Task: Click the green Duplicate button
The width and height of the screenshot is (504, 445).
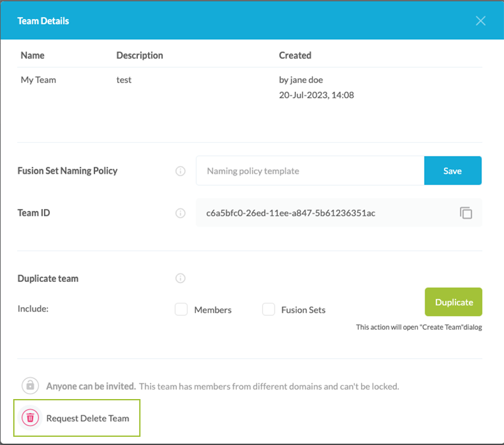Action: (x=454, y=302)
